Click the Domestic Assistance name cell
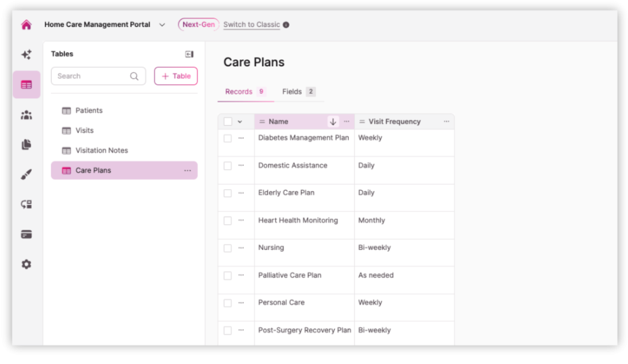The image size is (628, 364). [x=304, y=170]
